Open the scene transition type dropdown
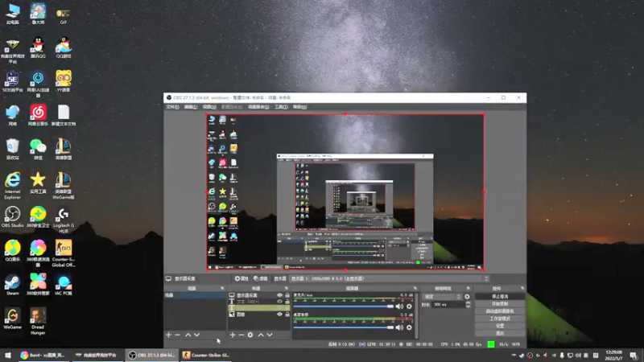 pos(443,296)
